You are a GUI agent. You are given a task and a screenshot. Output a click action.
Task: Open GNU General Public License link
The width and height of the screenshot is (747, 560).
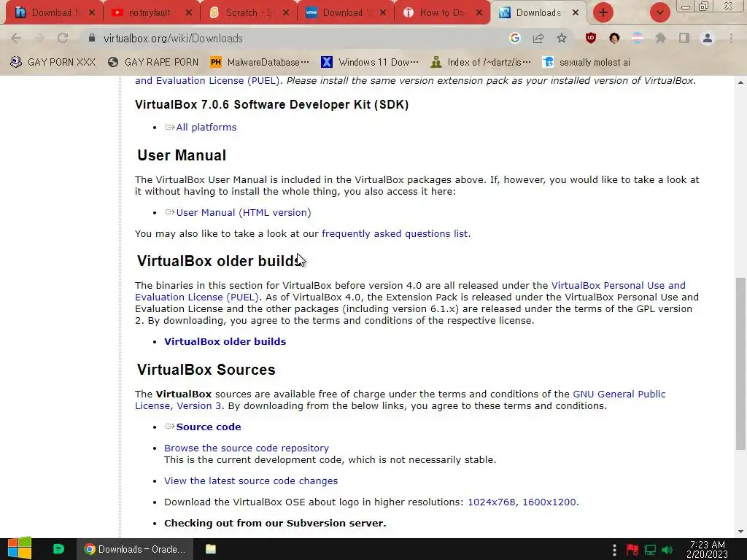click(619, 394)
